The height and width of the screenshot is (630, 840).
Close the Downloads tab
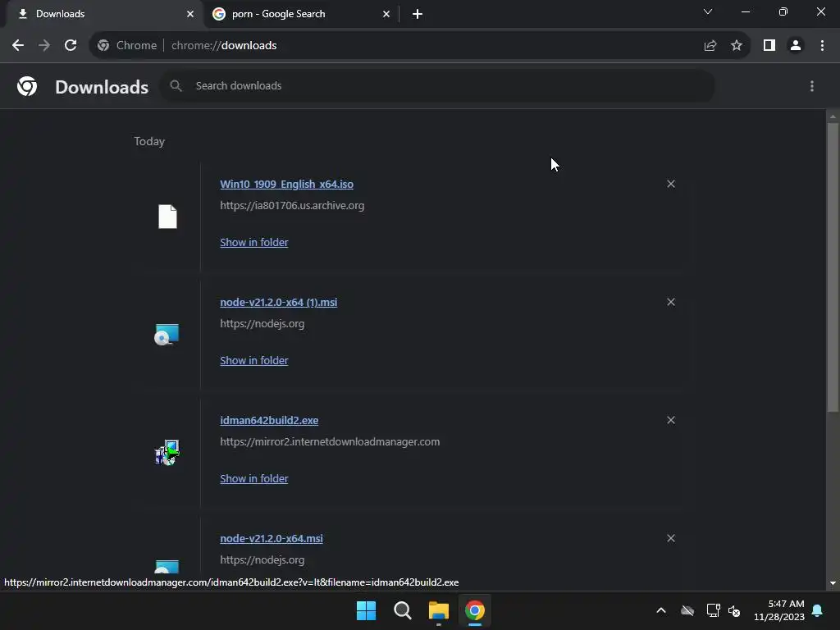tap(190, 14)
